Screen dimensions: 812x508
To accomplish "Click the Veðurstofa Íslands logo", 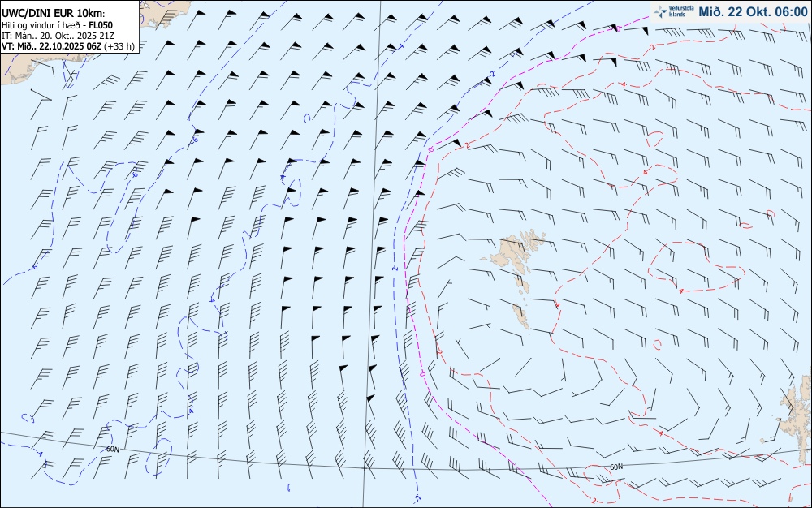I will point(674,11).
